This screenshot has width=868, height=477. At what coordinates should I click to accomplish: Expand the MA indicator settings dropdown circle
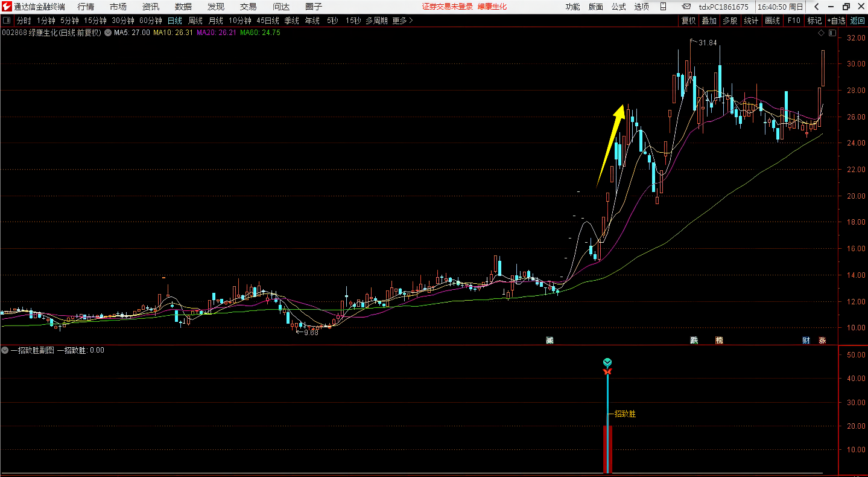108,33
